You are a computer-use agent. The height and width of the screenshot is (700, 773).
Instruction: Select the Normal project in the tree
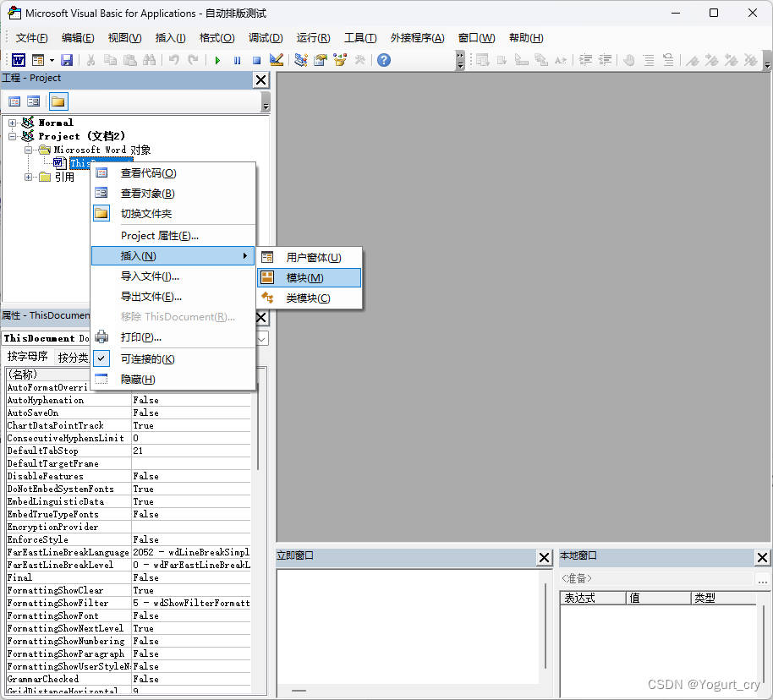tap(56, 123)
